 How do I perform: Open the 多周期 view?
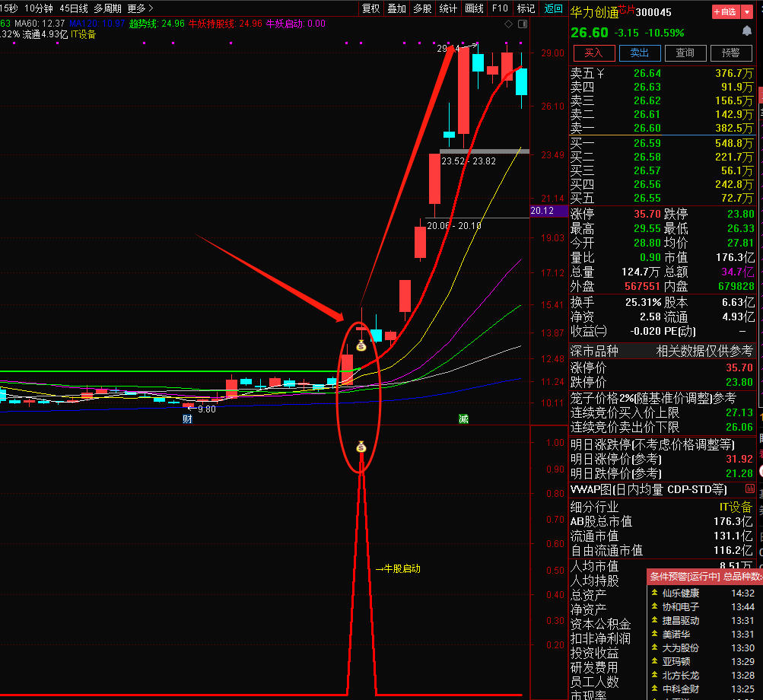pyautogui.click(x=107, y=8)
